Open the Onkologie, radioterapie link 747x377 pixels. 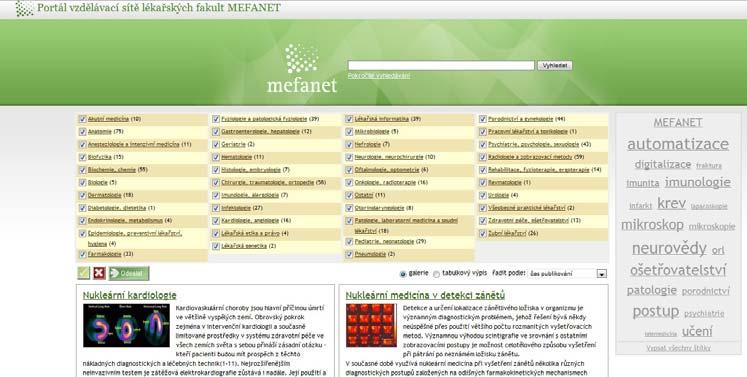point(385,182)
